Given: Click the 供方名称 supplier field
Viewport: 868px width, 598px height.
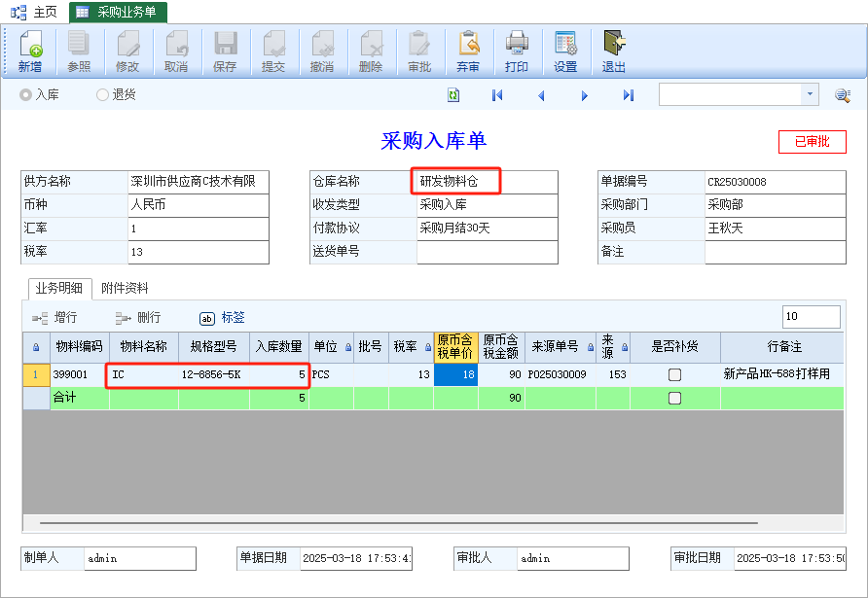Looking at the screenshot, I should pos(199,182).
